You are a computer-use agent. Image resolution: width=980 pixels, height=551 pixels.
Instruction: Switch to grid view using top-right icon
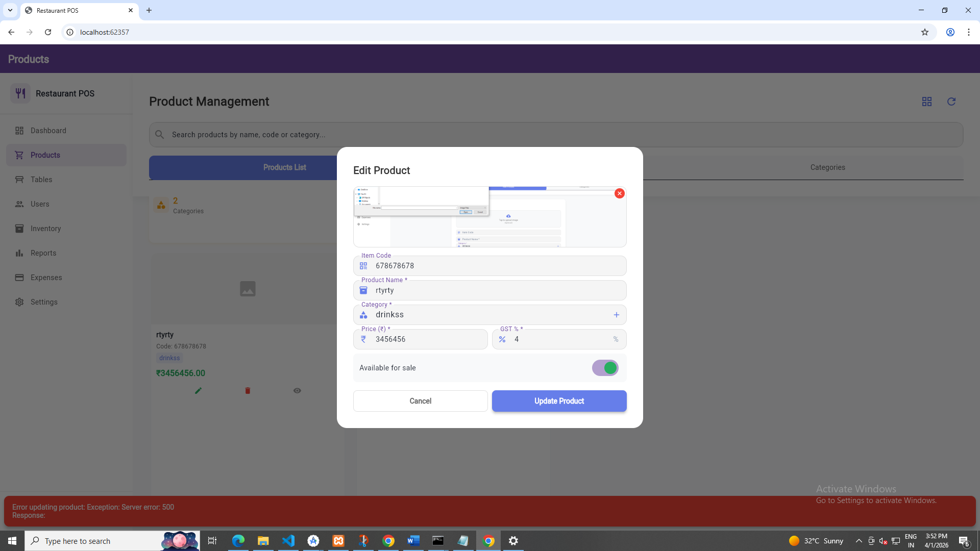click(x=927, y=102)
